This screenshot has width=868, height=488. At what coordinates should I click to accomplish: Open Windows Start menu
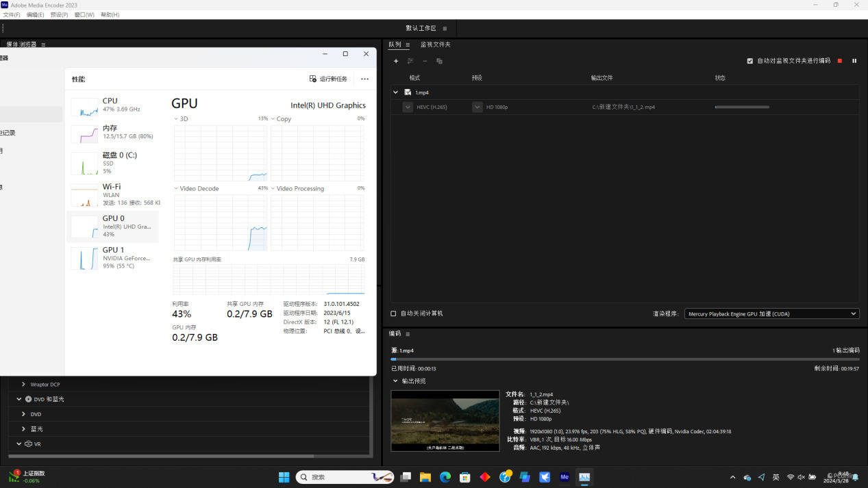tap(284, 477)
